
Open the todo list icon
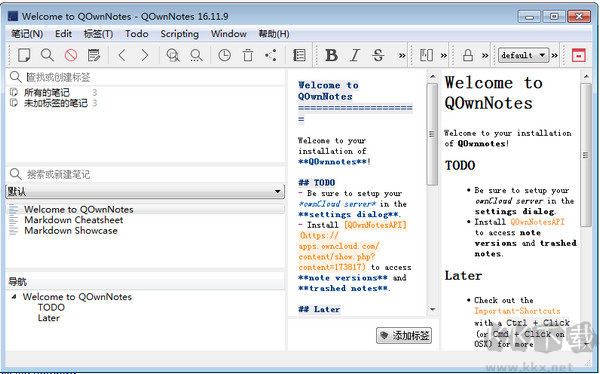click(299, 55)
